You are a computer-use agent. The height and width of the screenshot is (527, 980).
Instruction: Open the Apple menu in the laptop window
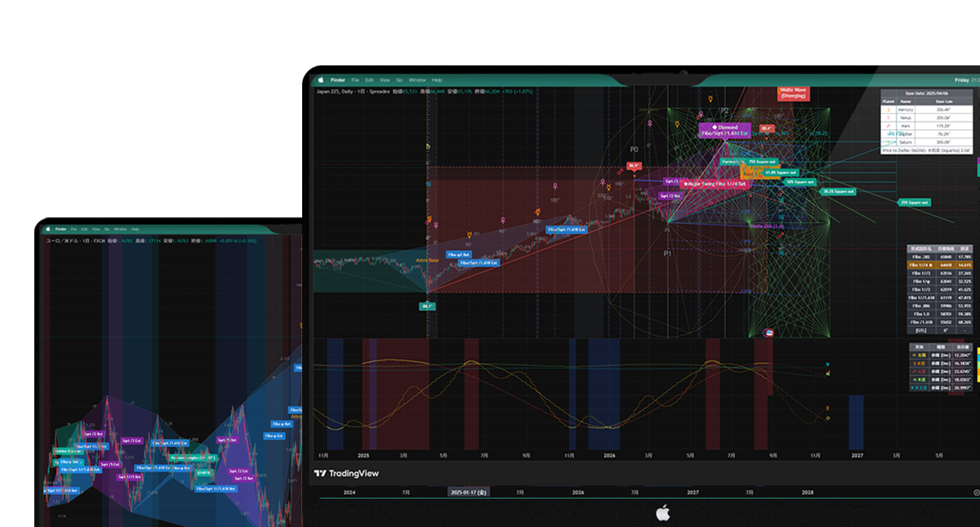[321, 80]
